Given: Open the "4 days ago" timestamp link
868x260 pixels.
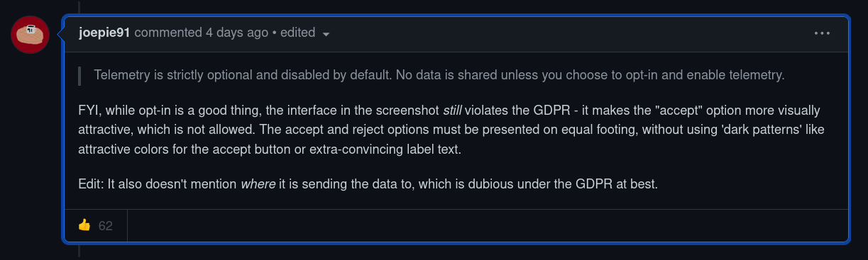Looking at the screenshot, I should [237, 33].
